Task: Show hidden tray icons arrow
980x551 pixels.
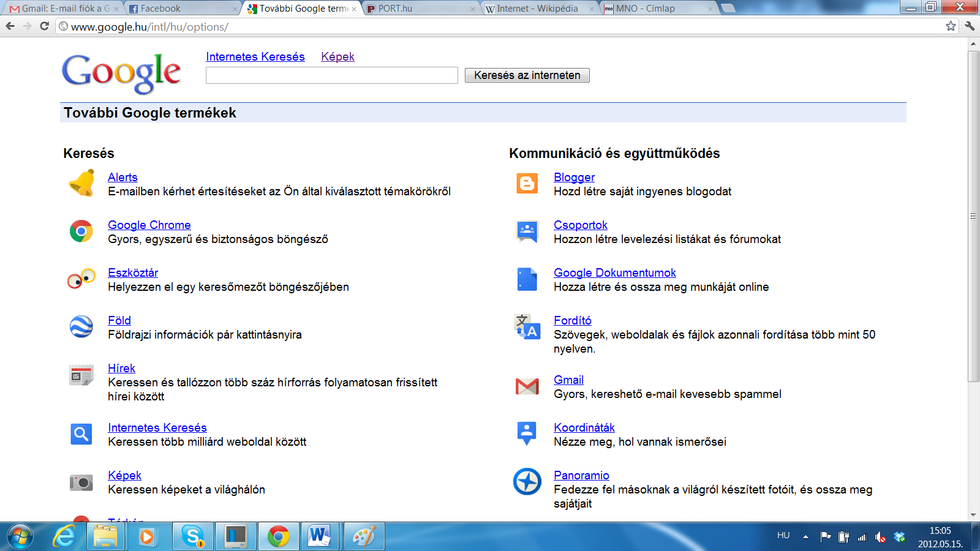Action: 805,537
